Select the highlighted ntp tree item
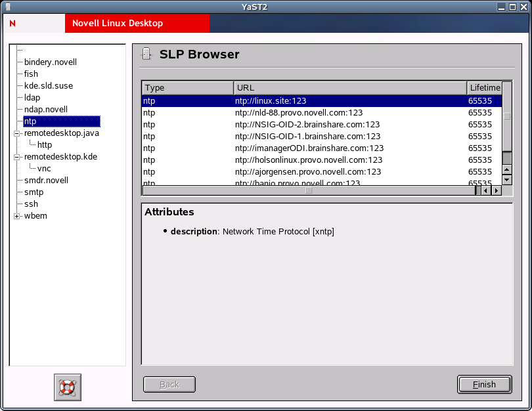 coord(62,121)
